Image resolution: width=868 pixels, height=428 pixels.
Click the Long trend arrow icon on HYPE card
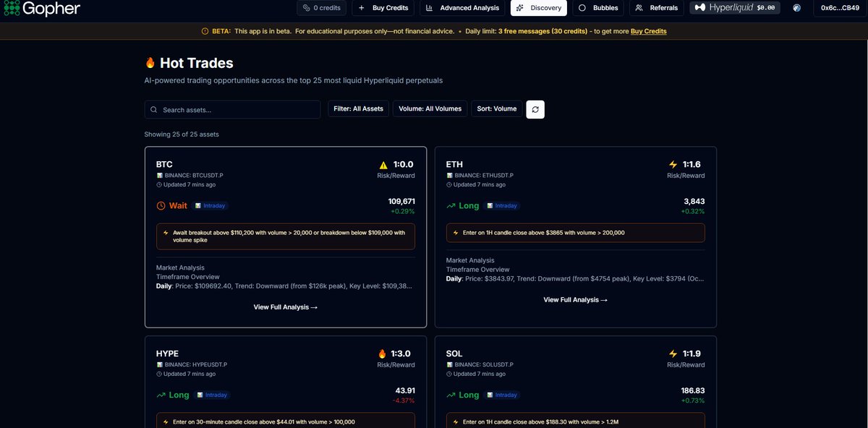point(161,395)
